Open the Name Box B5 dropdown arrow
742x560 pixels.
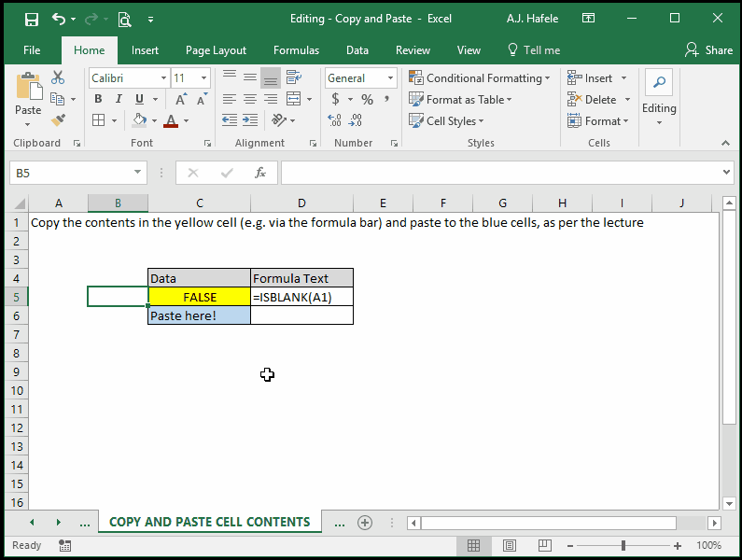pos(137,172)
